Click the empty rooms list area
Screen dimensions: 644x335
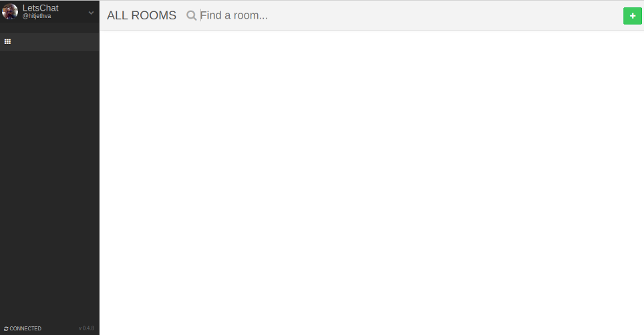click(371, 182)
